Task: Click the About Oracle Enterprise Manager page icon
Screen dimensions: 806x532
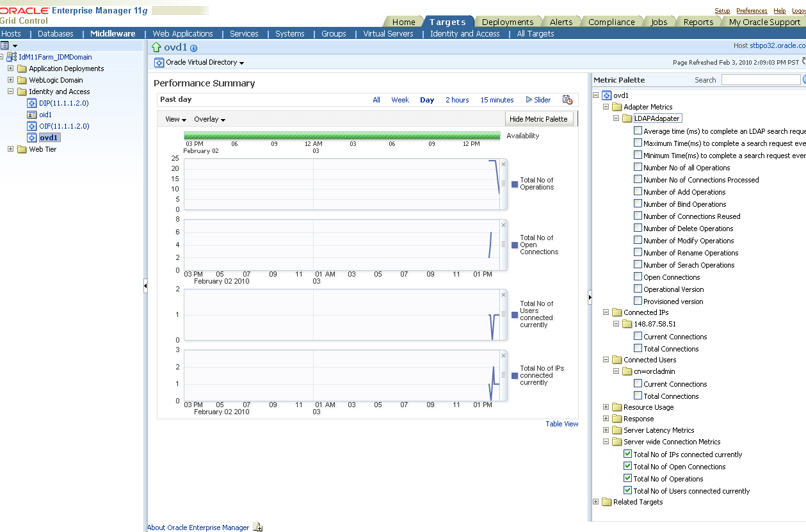Action: [x=257, y=528]
